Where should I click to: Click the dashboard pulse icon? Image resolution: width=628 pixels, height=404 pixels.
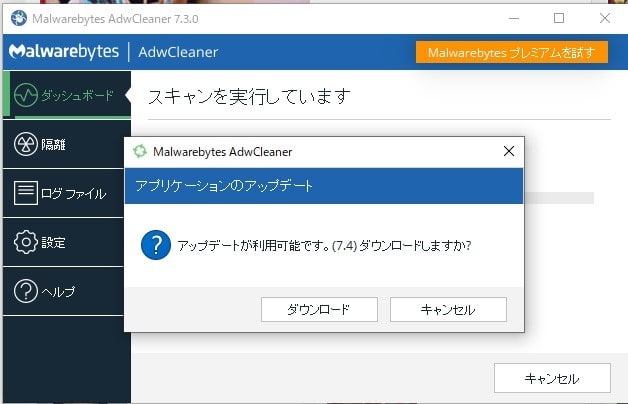[x=26, y=95]
